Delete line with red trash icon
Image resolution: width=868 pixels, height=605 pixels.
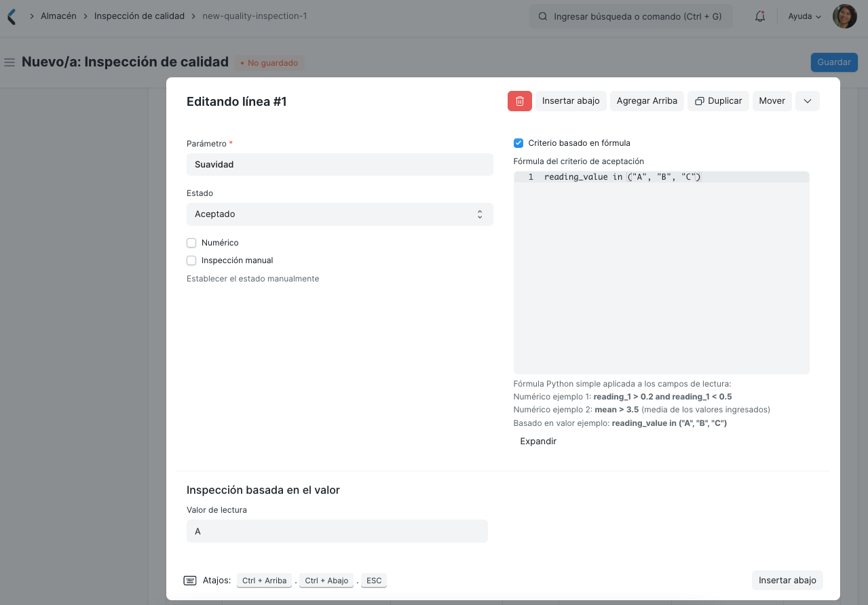(520, 101)
